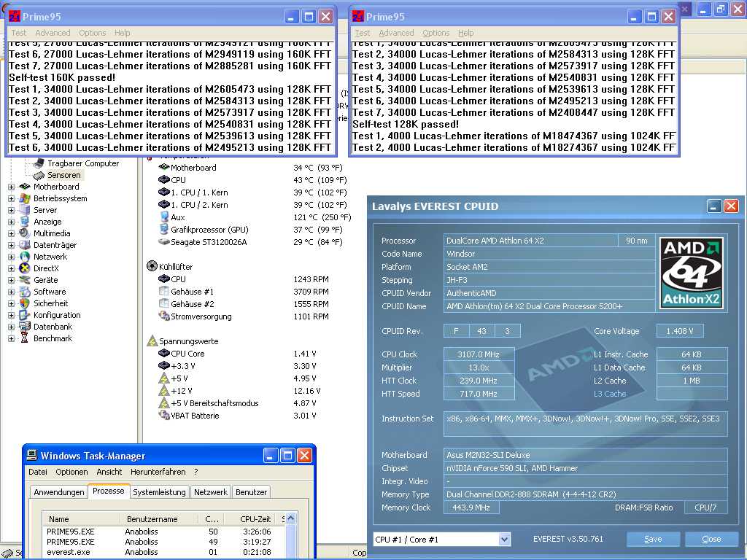The height and width of the screenshot is (560, 747).
Task: Expand the Server tree node
Action: pyautogui.click(x=11, y=210)
